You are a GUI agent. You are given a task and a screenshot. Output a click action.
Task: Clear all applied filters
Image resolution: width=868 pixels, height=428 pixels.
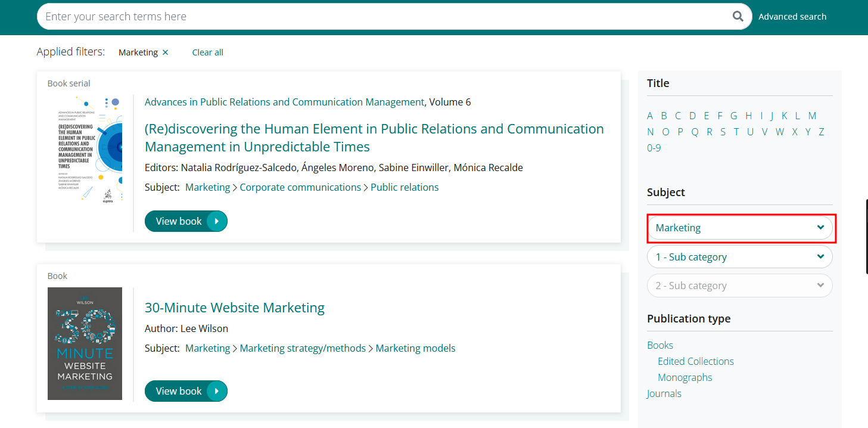(x=207, y=52)
